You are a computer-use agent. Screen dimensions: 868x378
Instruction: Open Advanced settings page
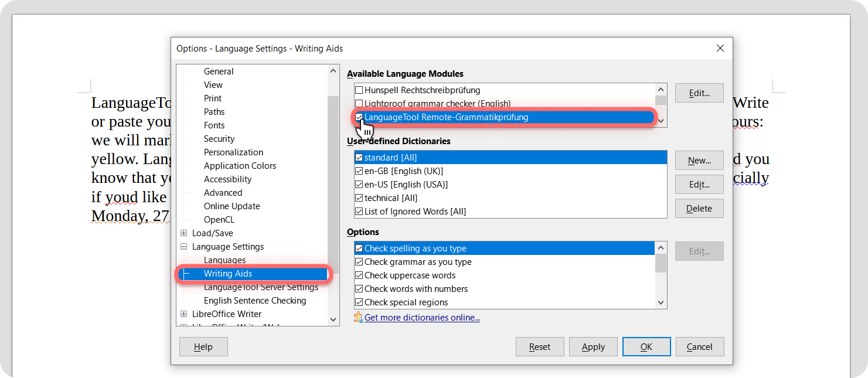pyautogui.click(x=223, y=193)
